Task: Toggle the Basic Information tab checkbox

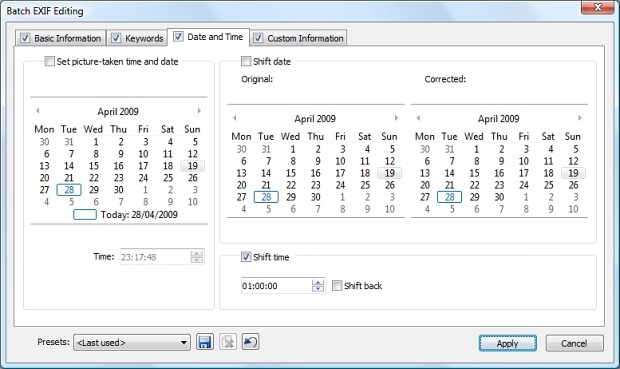Action: (x=25, y=38)
